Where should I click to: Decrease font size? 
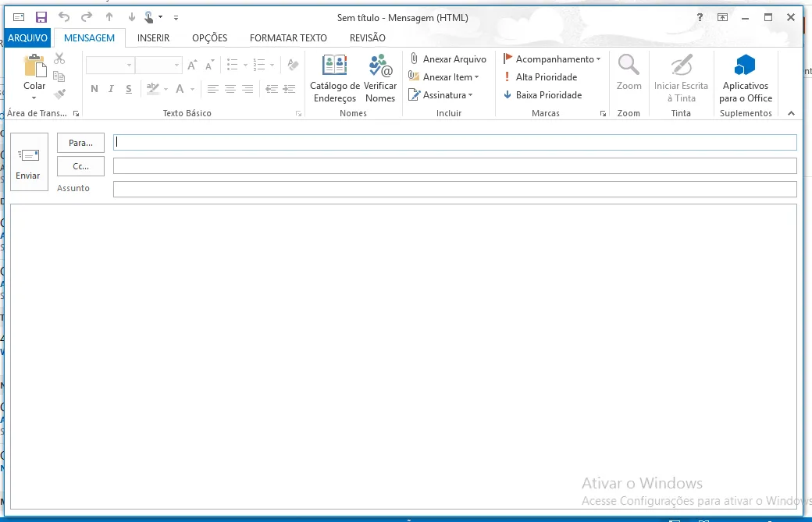point(209,66)
